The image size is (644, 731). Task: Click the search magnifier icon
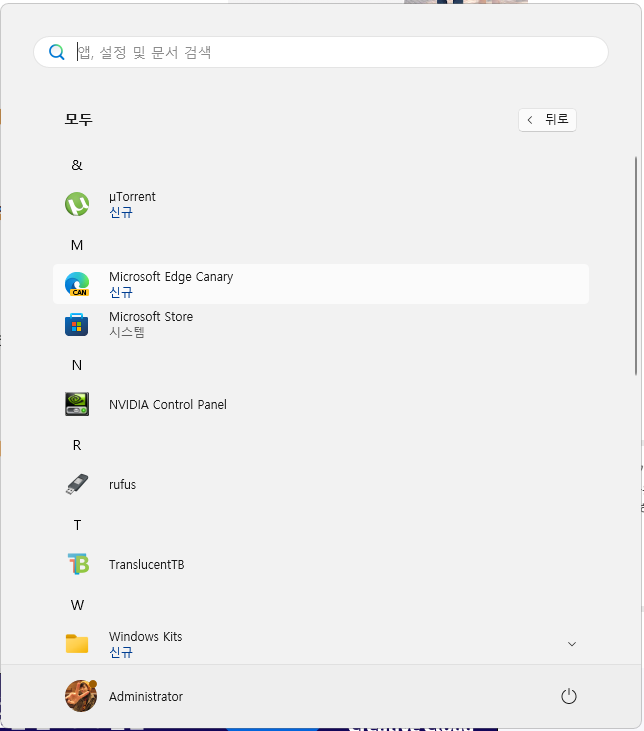click(56, 52)
